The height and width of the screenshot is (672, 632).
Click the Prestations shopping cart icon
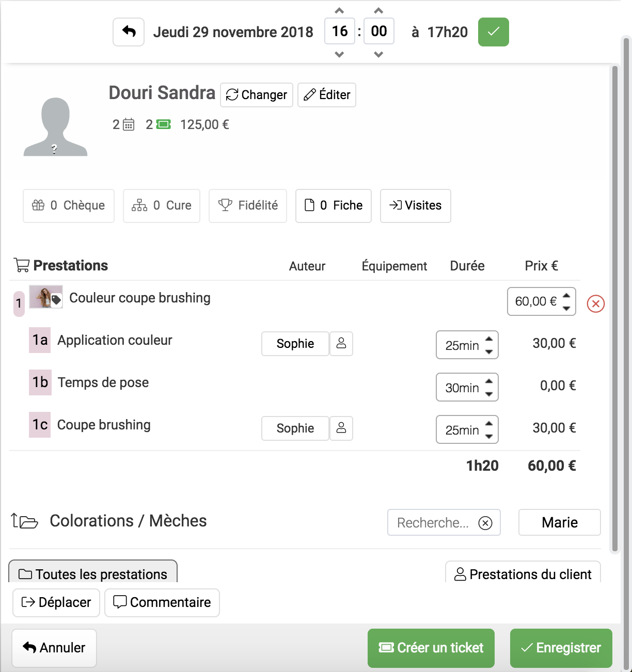(22, 265)
